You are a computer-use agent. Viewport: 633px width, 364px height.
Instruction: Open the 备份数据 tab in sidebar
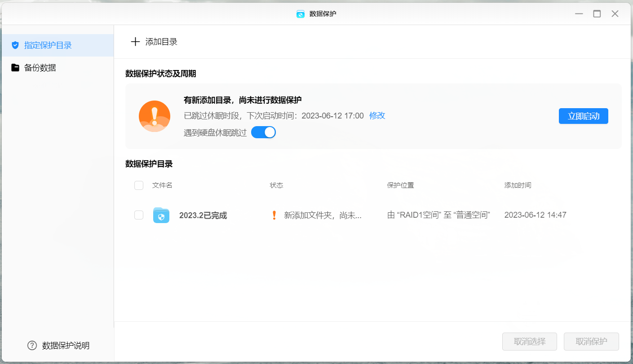coord(40,68)
